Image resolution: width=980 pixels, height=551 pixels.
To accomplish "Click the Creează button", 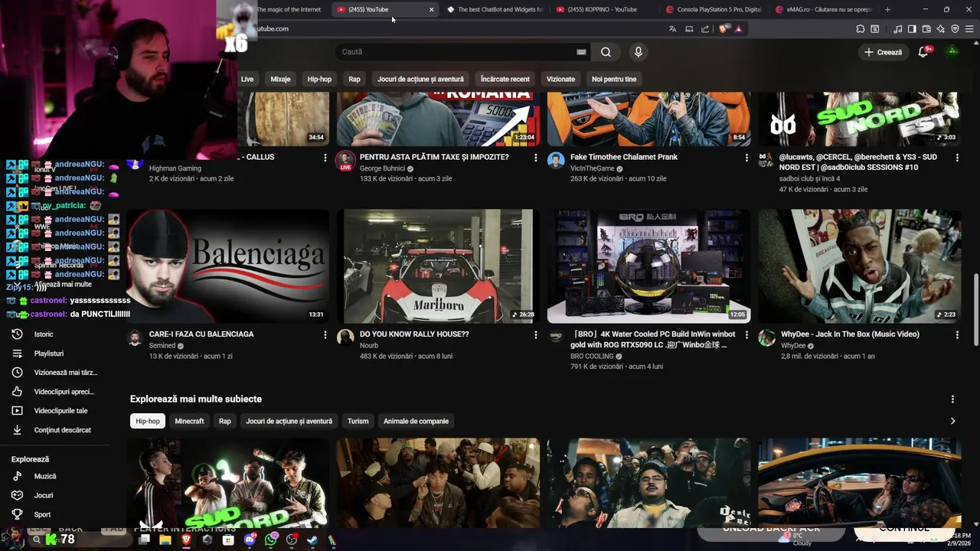I will point(883,52).
